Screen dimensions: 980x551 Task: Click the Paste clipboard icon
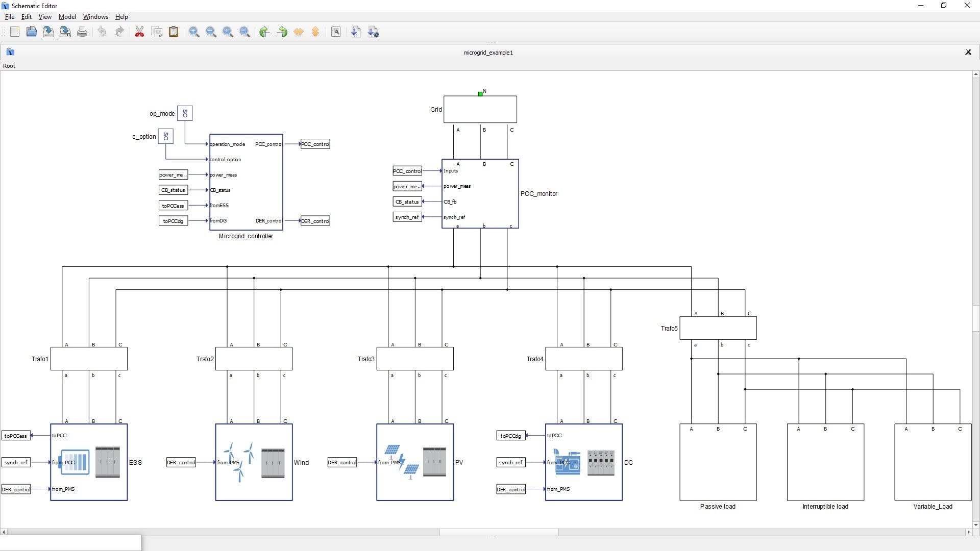tap(174, 32)
